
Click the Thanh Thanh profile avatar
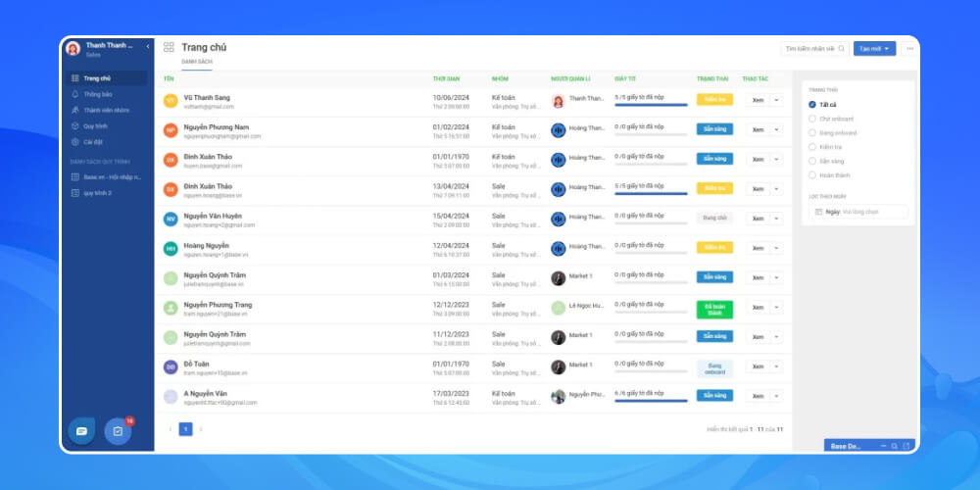coord(73,49)
